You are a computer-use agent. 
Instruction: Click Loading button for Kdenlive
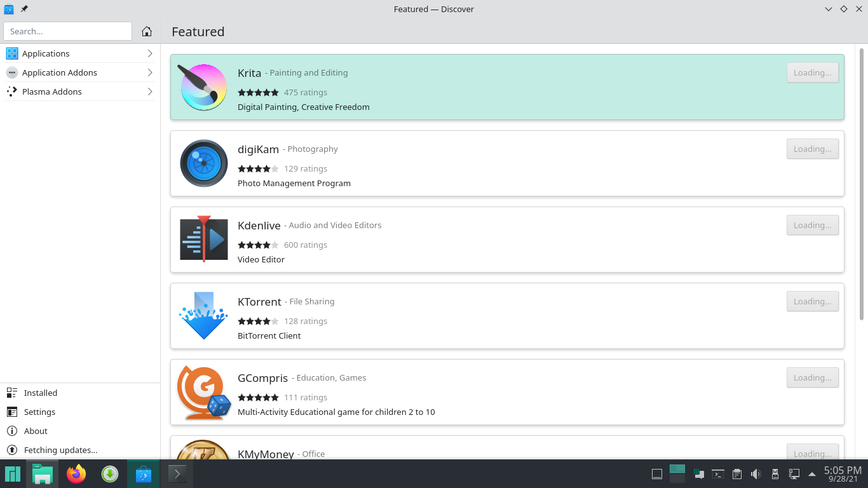[x=813, y=225]
